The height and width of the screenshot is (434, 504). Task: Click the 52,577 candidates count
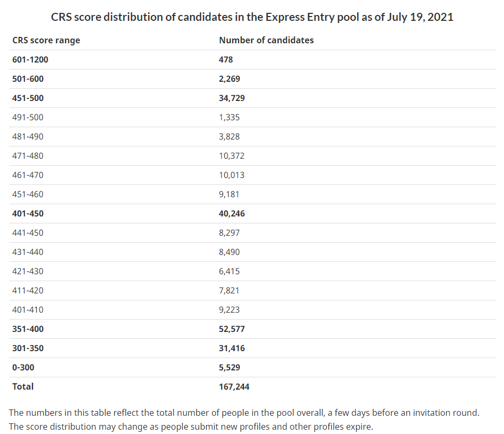pyautogui.click(x=232, y=329)
